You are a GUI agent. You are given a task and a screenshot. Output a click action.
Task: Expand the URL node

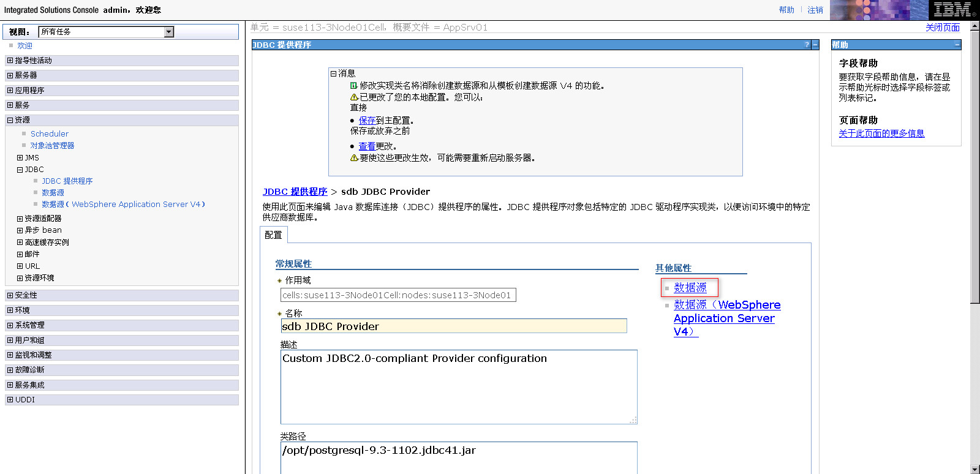(x=20, y=266)
